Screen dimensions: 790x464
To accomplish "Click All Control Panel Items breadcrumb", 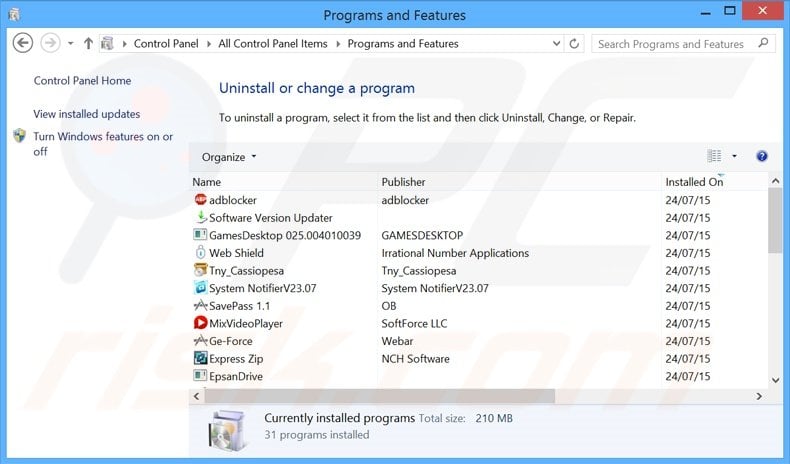I will (273, 44).
